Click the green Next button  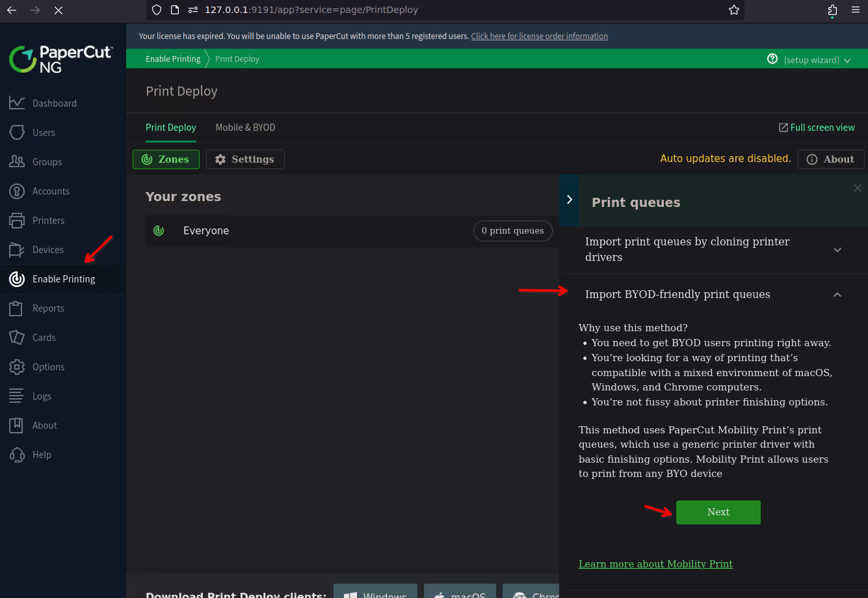(x=718, y=512)
